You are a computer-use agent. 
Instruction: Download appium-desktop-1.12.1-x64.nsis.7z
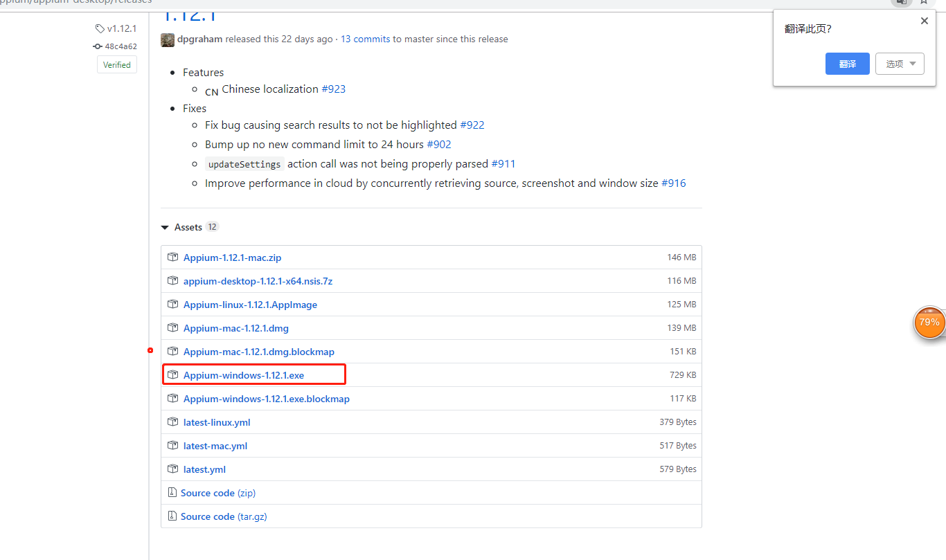258,281
